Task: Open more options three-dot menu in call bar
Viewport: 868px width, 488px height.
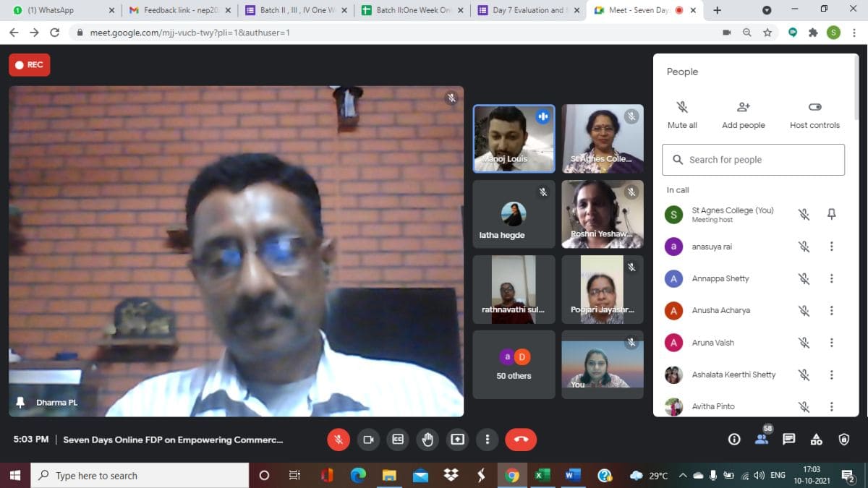Action: point(488,439)
